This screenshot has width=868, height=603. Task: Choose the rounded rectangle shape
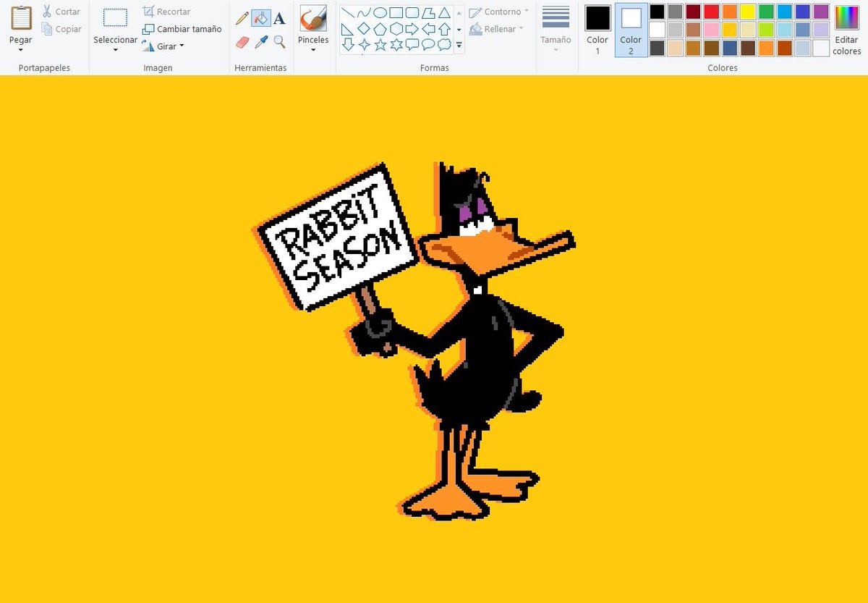[412, 12]
